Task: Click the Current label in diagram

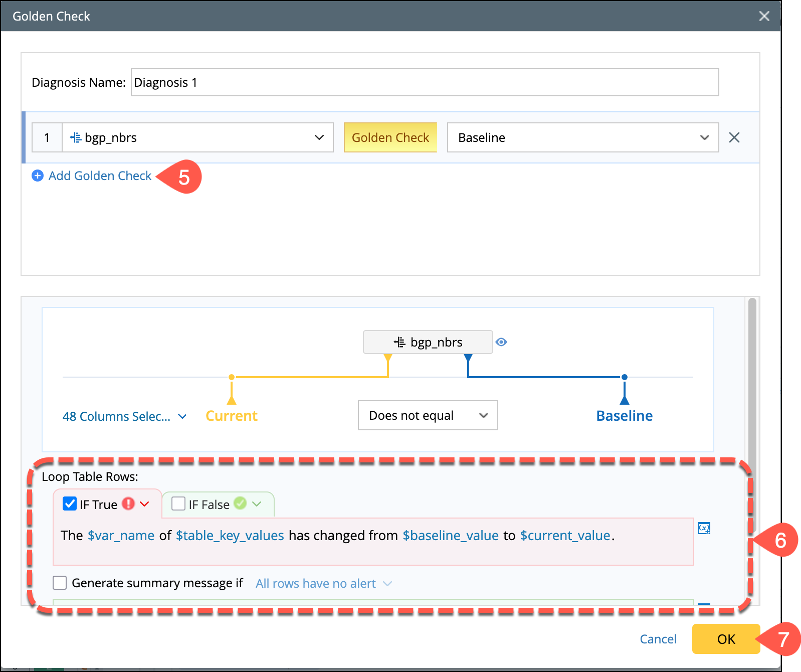Action: click(232, 416)
